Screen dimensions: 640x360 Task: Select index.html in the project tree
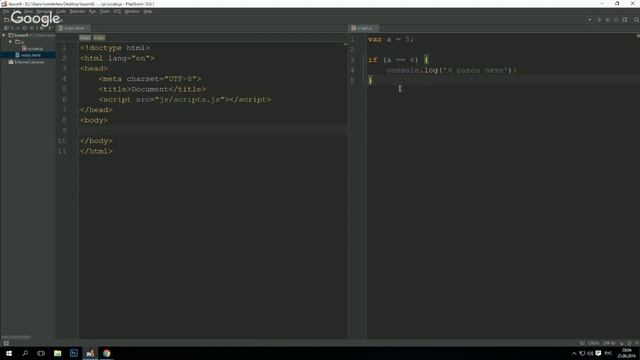(x=28, y=55)
